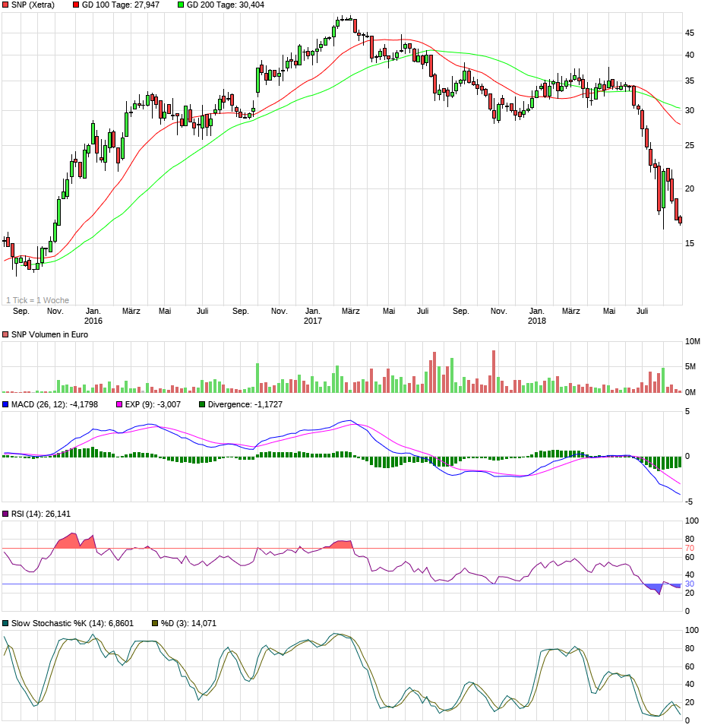Click the price axis value 45

point(690,33)
